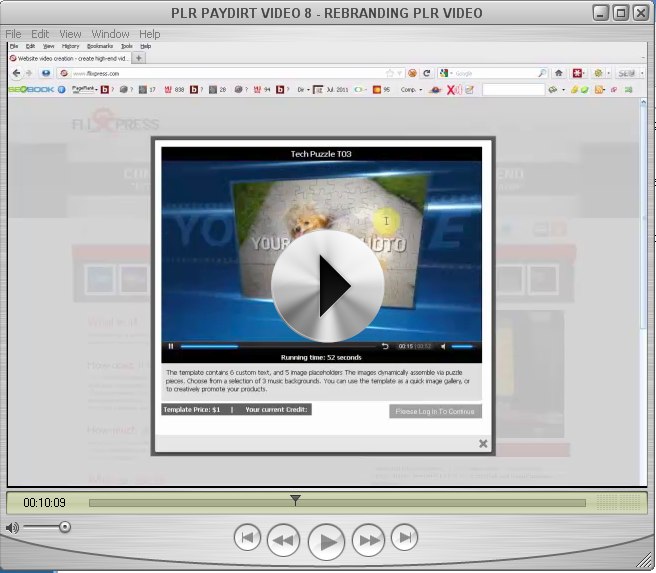Click the red asterisk toolbar icon
Viewport: 656px width, 573px height.
[577, 73]
